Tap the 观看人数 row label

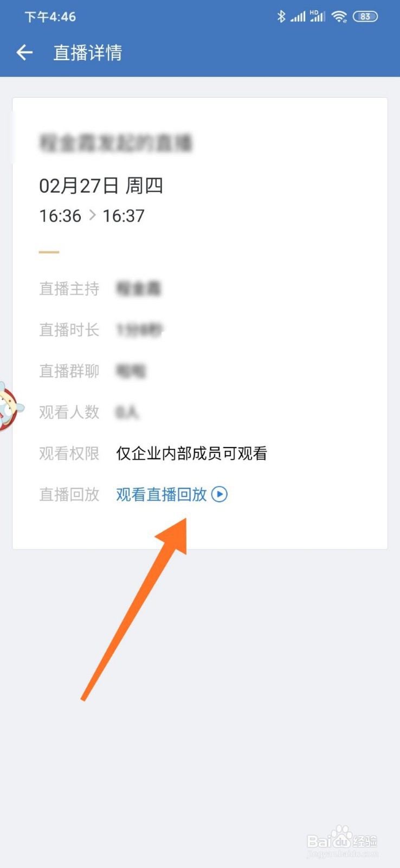click(x=69, y=412)
